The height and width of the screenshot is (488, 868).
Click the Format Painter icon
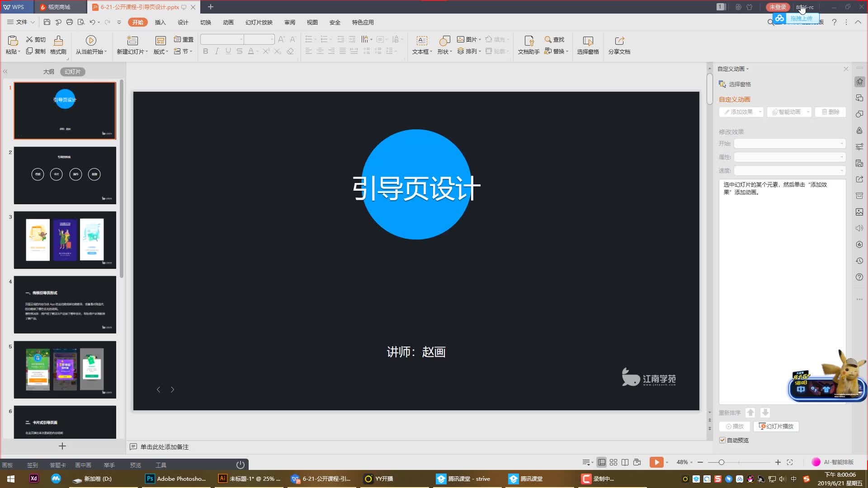point(58,41)
